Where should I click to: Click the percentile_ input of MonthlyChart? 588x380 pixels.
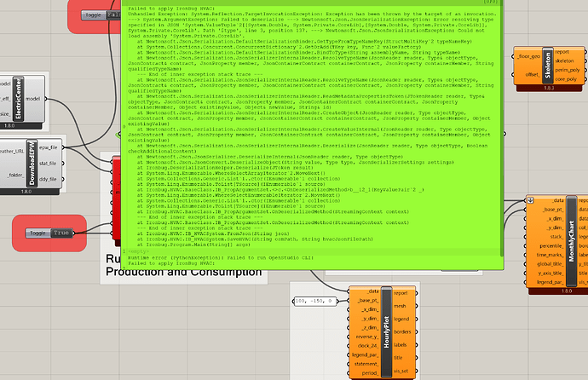551,246
